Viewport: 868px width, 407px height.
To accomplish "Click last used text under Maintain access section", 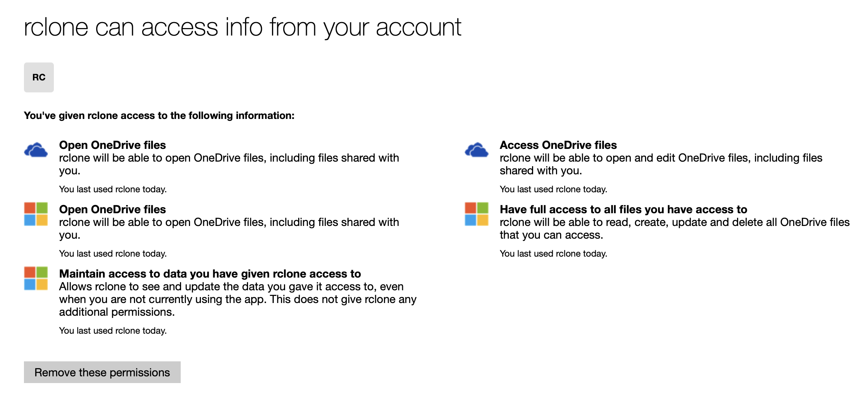I will coord(113,331).
